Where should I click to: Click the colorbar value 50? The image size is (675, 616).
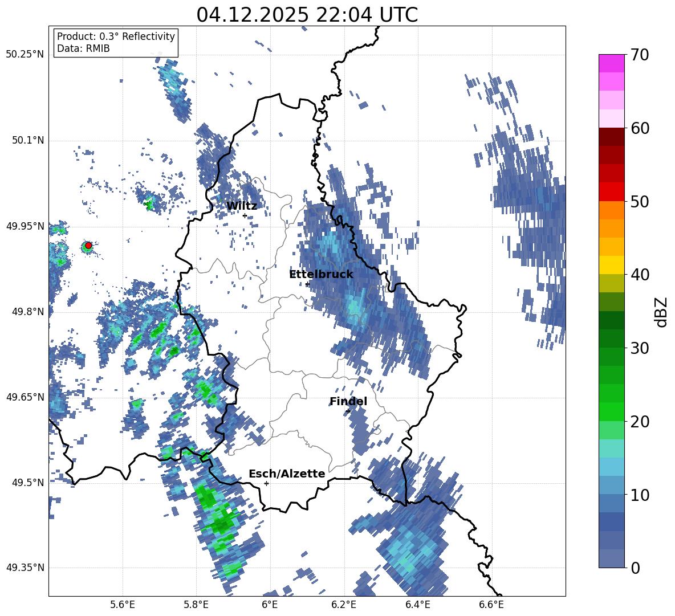pyautogui.click(x=640, y=201)
